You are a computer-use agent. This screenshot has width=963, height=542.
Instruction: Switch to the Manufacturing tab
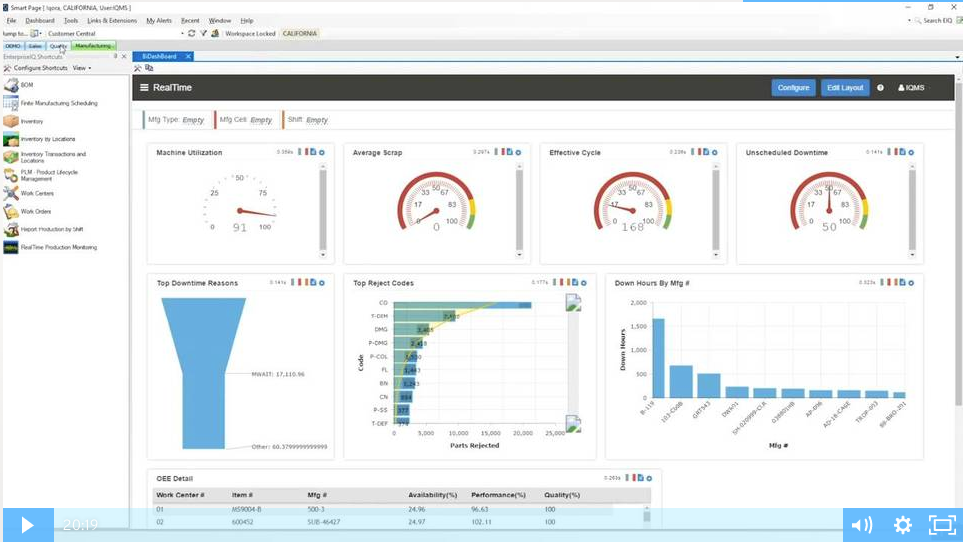[x=93, y=46]
